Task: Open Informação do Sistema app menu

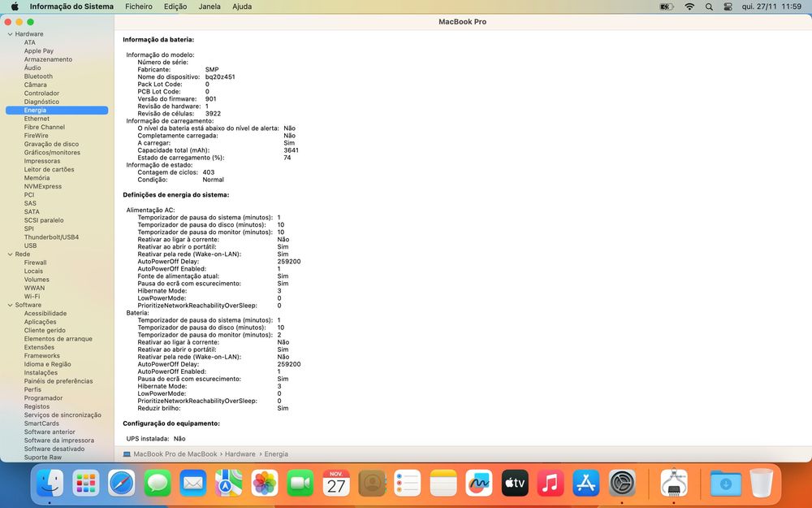Action: click(x=71, y=7)
